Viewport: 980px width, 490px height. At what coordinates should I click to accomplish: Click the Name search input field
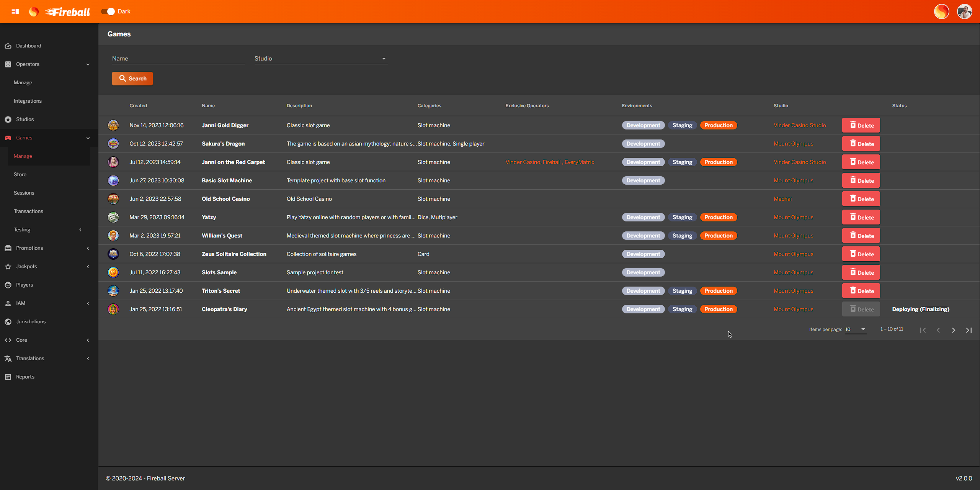pos(178,59)
